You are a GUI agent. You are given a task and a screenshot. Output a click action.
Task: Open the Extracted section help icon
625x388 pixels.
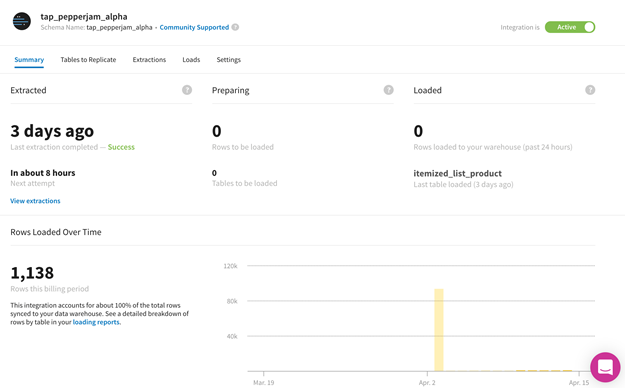(187, 90)
